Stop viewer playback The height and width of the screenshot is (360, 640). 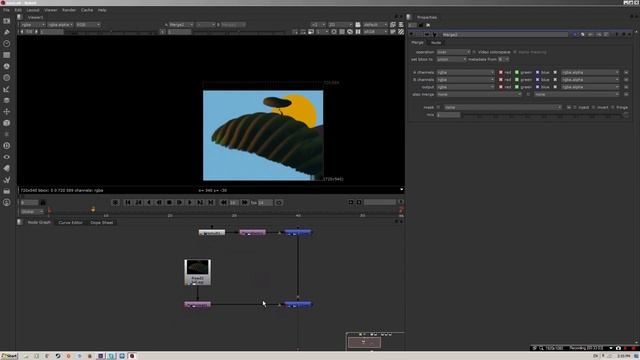pyautogui.click(x=169, y=202)
